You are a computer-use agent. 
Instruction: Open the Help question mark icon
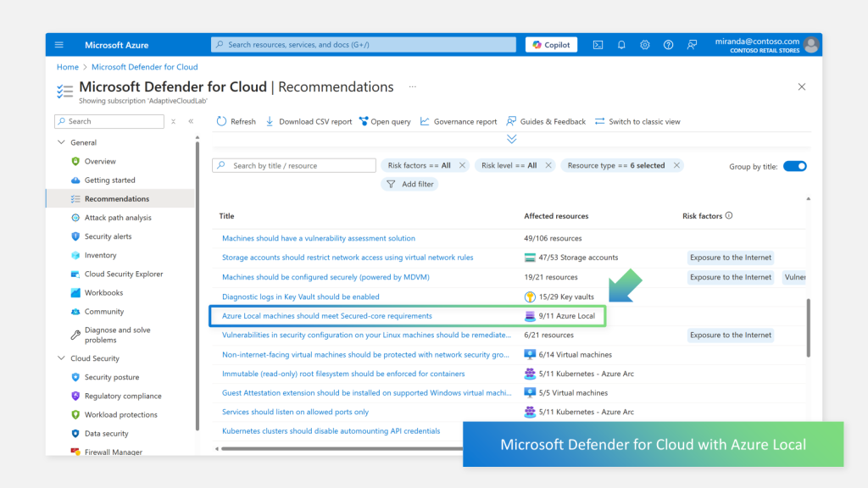pos(668,45)
